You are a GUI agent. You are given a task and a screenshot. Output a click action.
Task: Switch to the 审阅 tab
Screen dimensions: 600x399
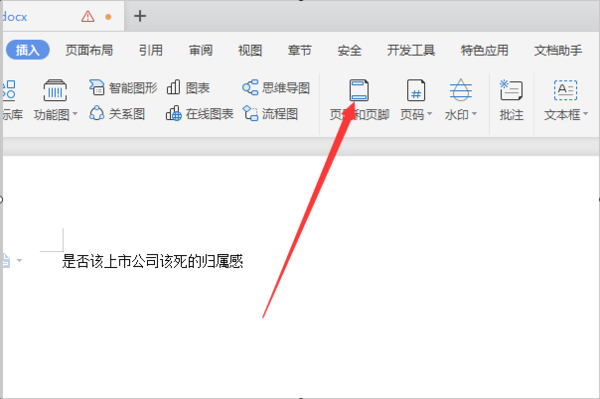pyautogui.click(x=201, y=50)
